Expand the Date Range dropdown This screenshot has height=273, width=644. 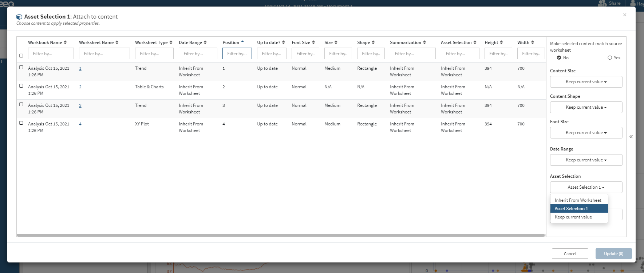[x=586, y=160]
